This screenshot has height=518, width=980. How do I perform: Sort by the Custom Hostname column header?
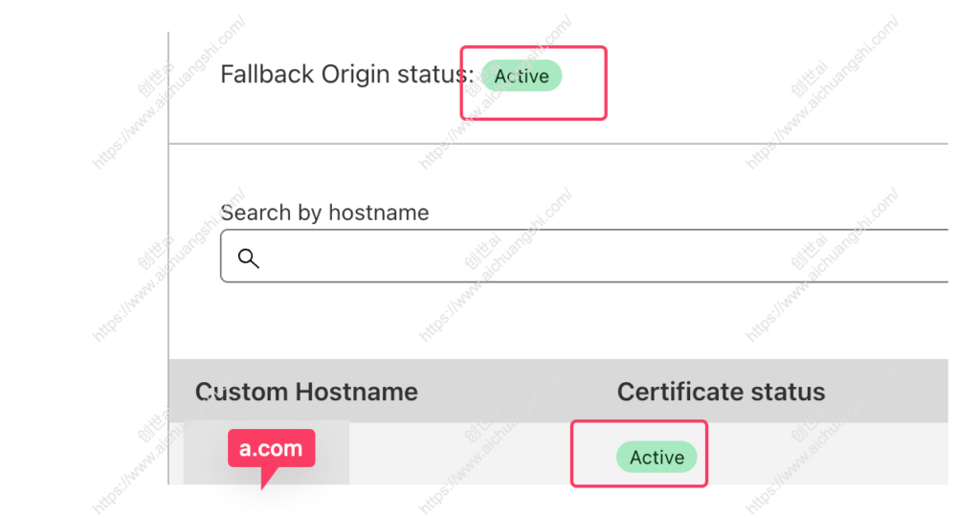(306, 392)
